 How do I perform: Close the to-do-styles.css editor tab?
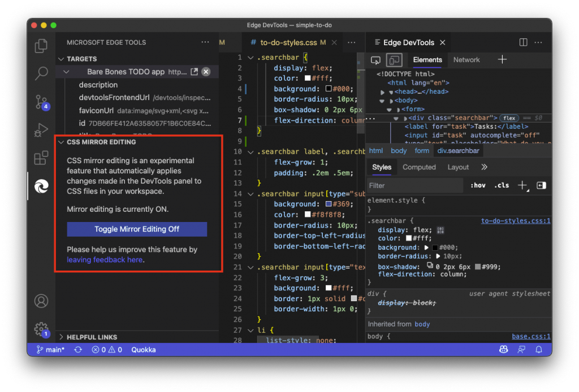[334, 42]
